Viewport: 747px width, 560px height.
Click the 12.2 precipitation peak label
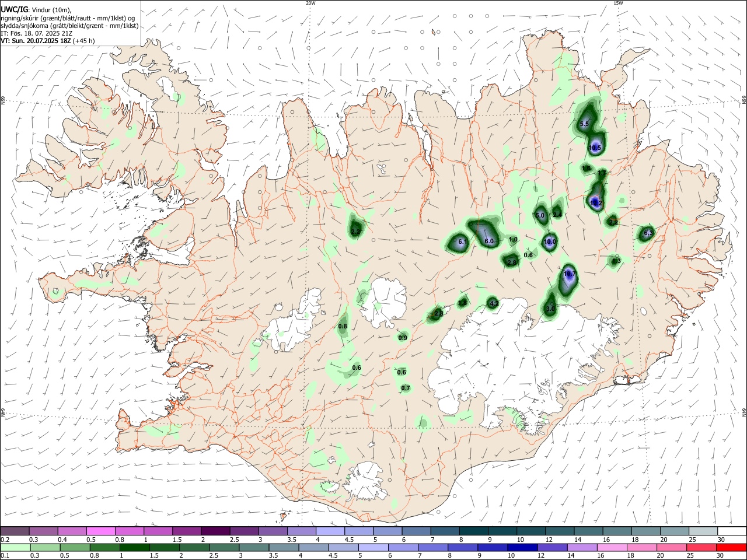[x=595, y=203]
